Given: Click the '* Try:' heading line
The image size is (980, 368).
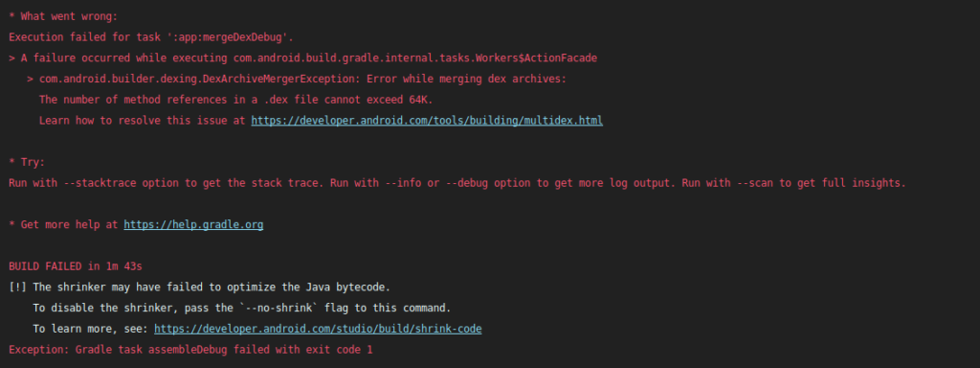Looking at the screenshot, I should (x=27, y=162).
